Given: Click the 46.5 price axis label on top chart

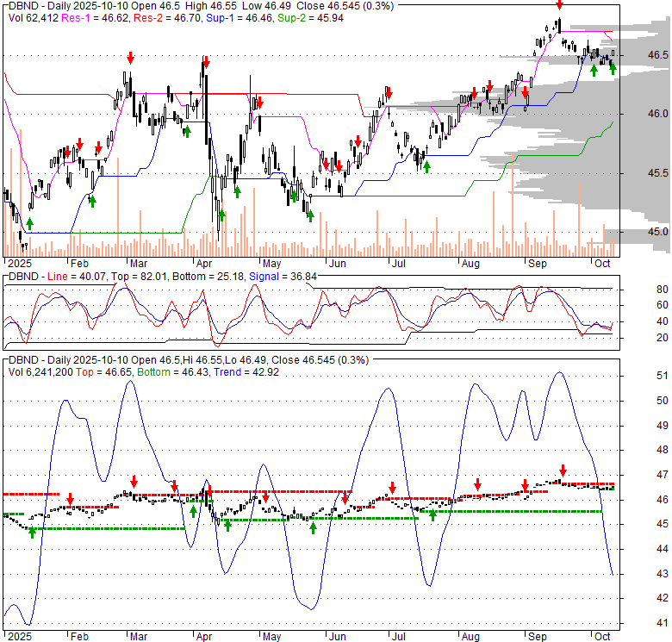Looking at the screenshot, I should coord(657,55).
